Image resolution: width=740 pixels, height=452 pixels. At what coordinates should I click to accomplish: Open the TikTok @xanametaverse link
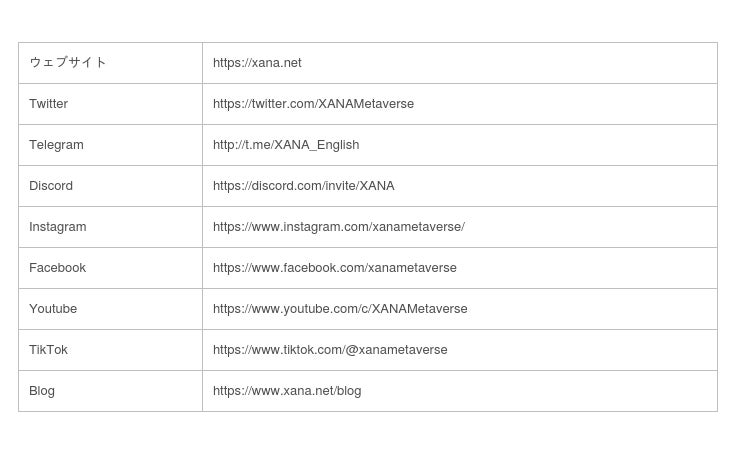tap(330, 350)
